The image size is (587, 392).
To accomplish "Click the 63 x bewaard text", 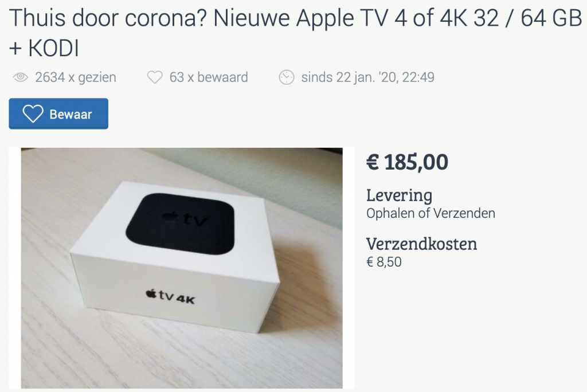I will (x=209, y=77).
